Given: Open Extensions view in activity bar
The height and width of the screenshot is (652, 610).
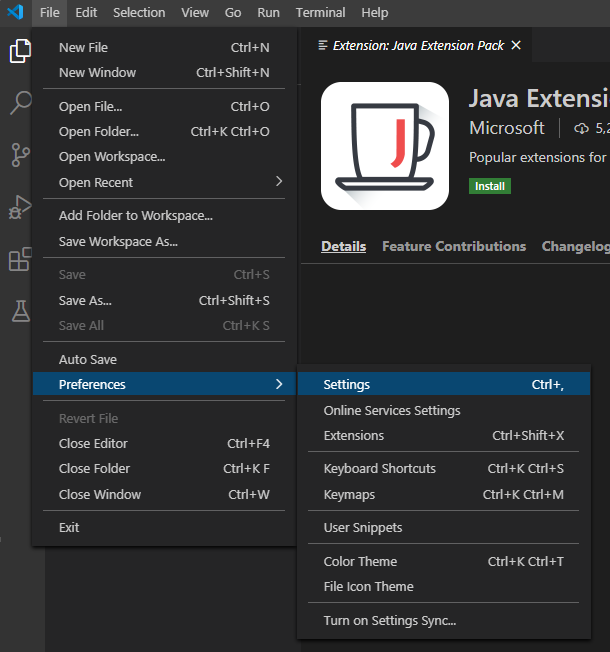Looking at the screenshot, I should [x=20, y=259].
